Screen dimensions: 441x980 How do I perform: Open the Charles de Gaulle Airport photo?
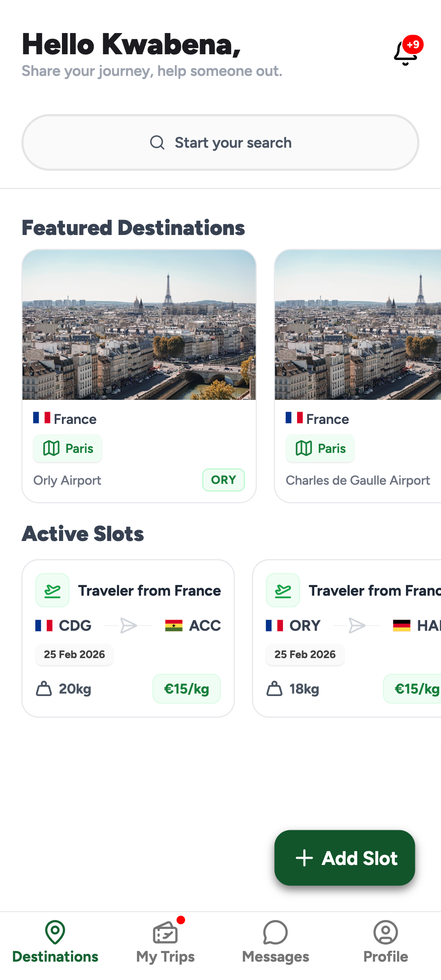pyautogui.click(x=358, y=325)
